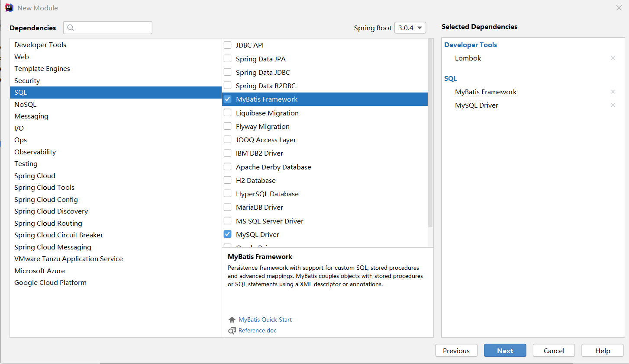The image size is (629, 364).
Task: Select the Spring Cloud Routing category
Action: [x=48, y=224]
